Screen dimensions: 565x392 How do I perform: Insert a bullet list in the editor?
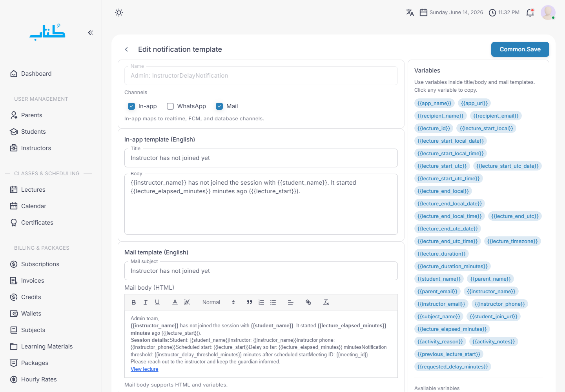[273, 302]
